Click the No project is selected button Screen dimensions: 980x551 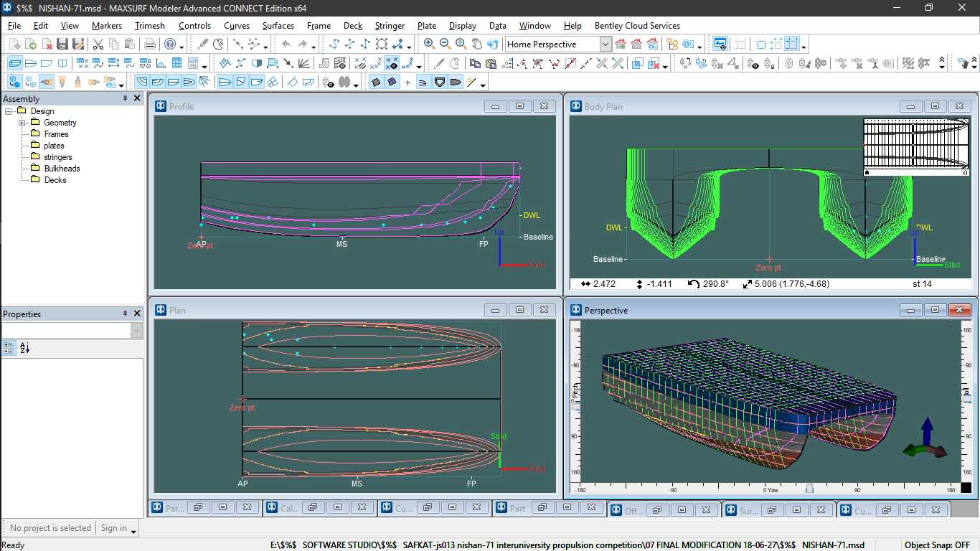[50, 528]
